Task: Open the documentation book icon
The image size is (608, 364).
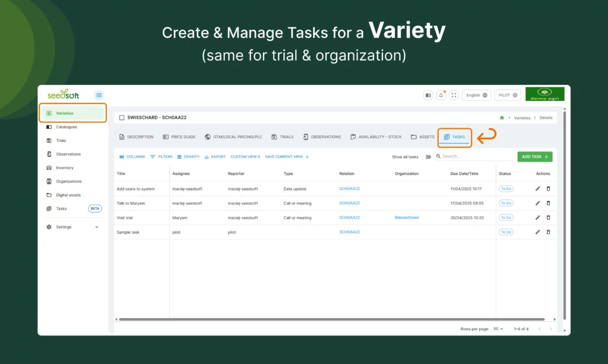Action: pyautogui.click(x=428, y=96)
